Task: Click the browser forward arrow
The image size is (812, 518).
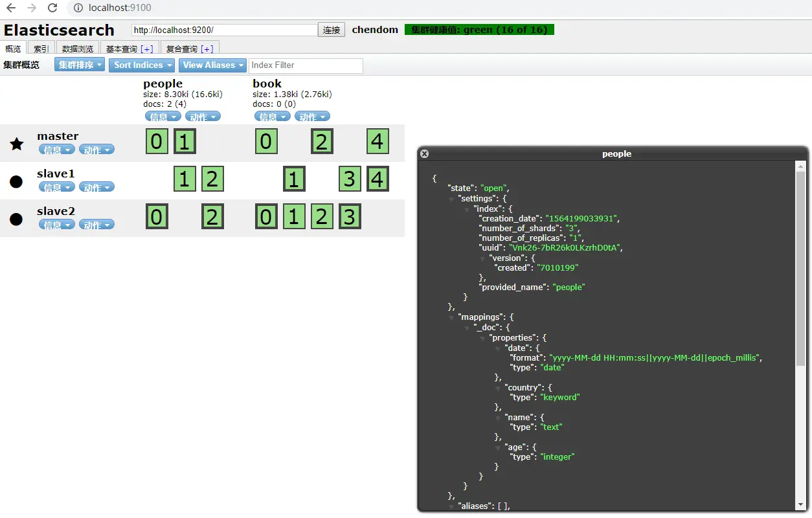Action: [32, 8]
